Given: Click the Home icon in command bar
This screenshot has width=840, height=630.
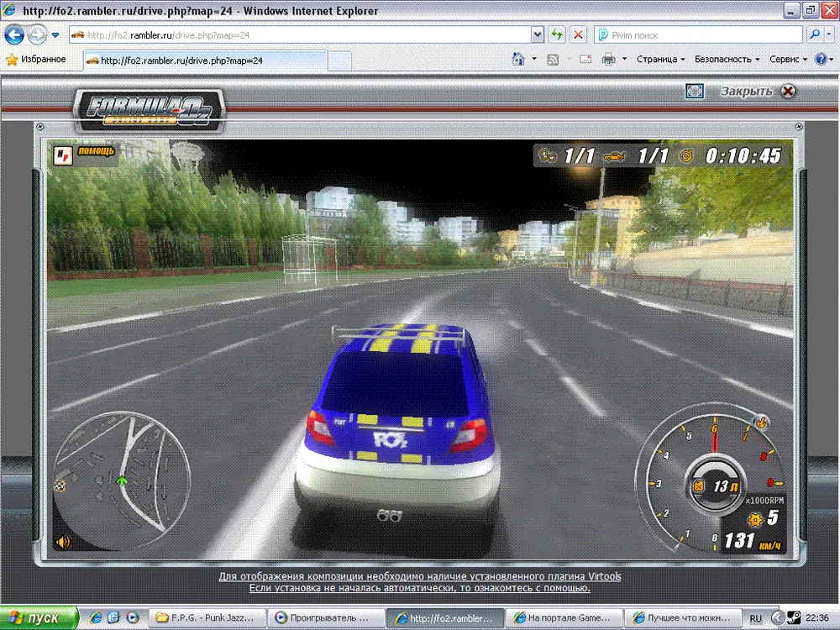Looking at the screenshot, I should click(x=519, y=60).
